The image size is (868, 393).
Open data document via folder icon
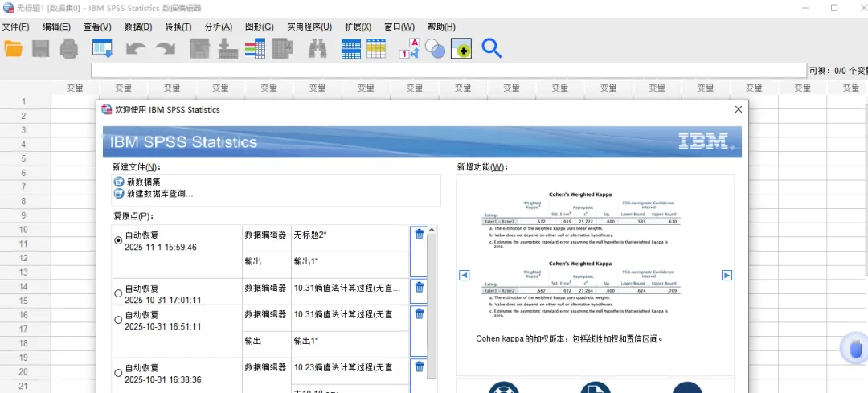(14, 49)
